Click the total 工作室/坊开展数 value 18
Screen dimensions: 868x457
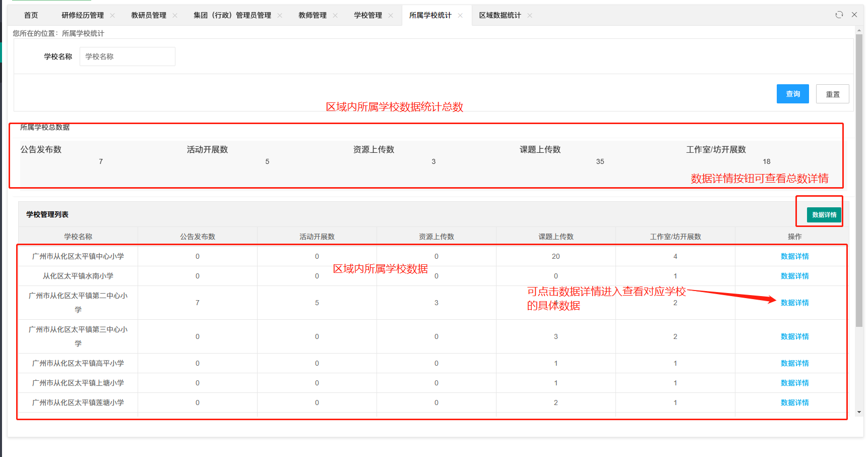pyautogui.click(x=767, y=161)
